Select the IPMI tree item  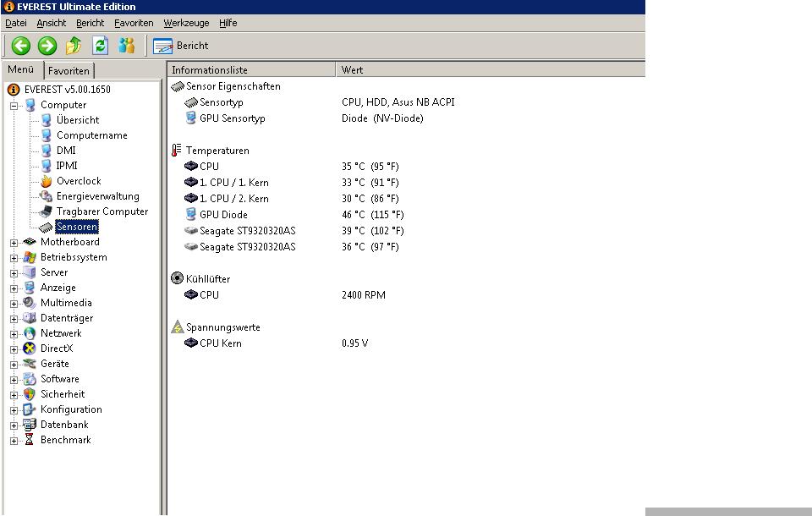click(67, 166)
